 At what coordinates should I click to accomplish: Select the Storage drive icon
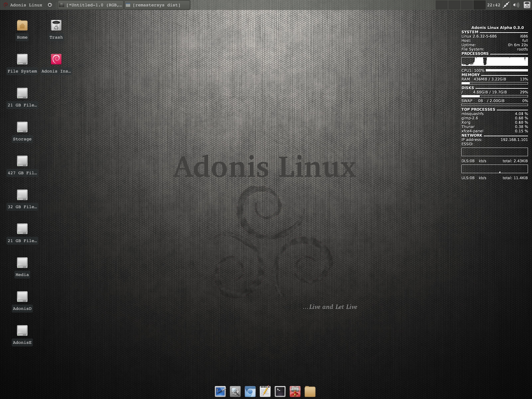coord(22,128)
